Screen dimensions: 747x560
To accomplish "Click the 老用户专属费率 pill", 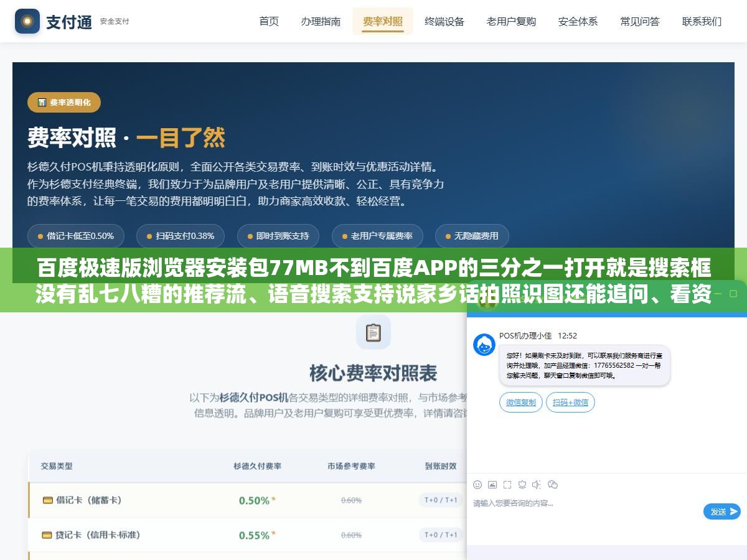I will 377,236.
